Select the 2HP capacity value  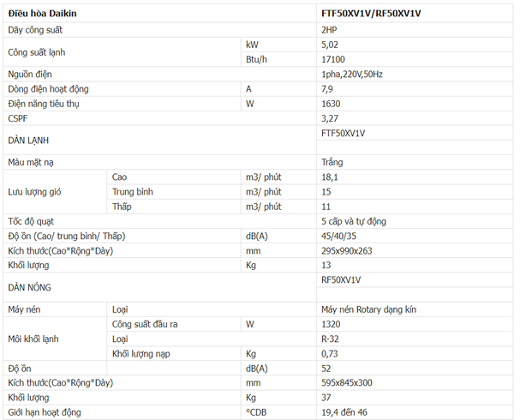[x=329, y=29]
